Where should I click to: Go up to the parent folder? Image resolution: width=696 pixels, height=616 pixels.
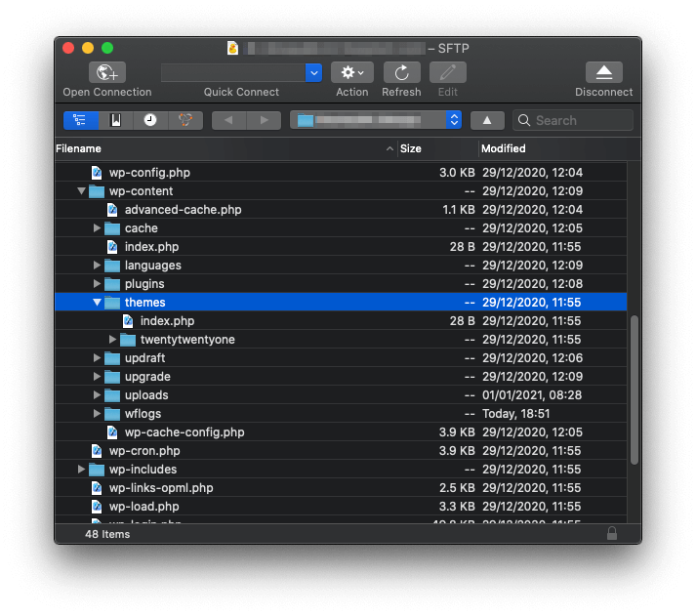pyautogui.click(x=487, y=120)
